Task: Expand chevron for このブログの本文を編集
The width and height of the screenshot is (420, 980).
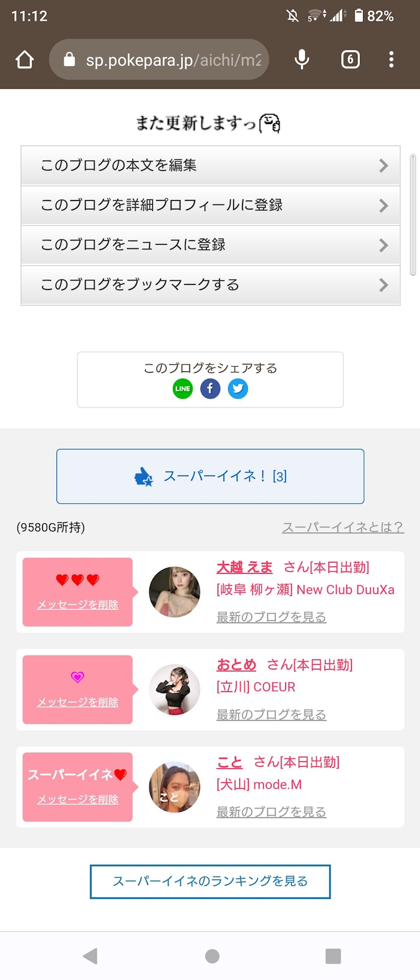Action: [383, 165]
